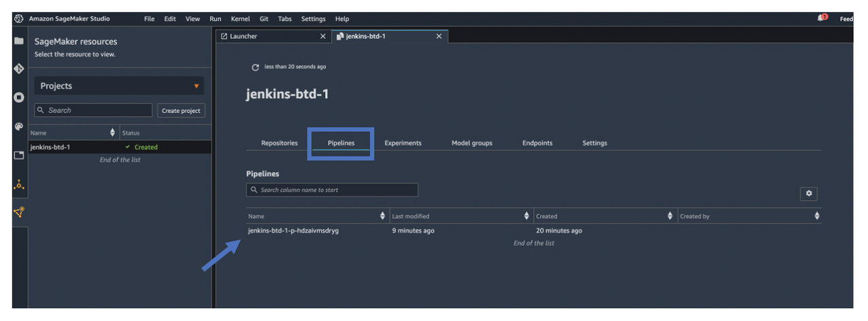
Task: Open the Kernel menu
Action: tap(240, 19)
